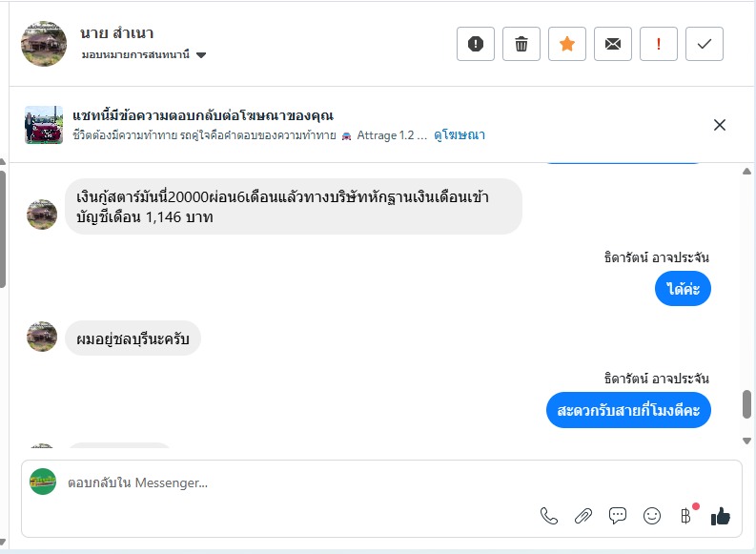This screenshot has height=554, width=756.
Task: Open the emoji picker
Action: 652,516
